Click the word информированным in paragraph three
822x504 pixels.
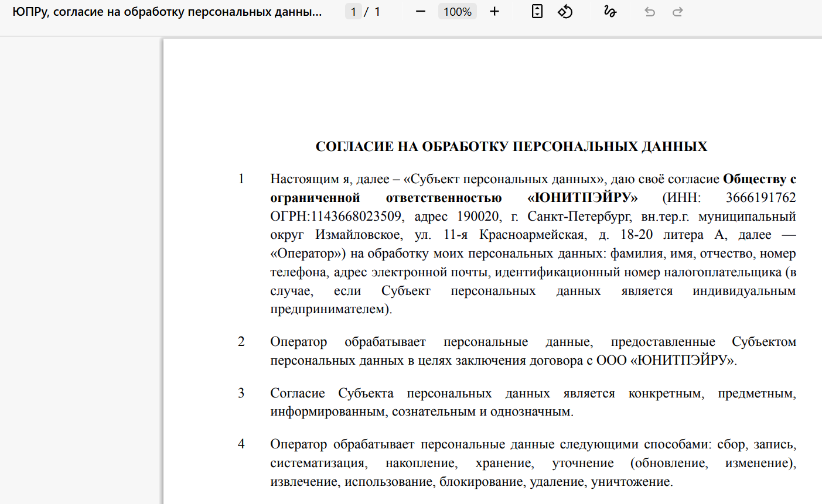[328, 412]
